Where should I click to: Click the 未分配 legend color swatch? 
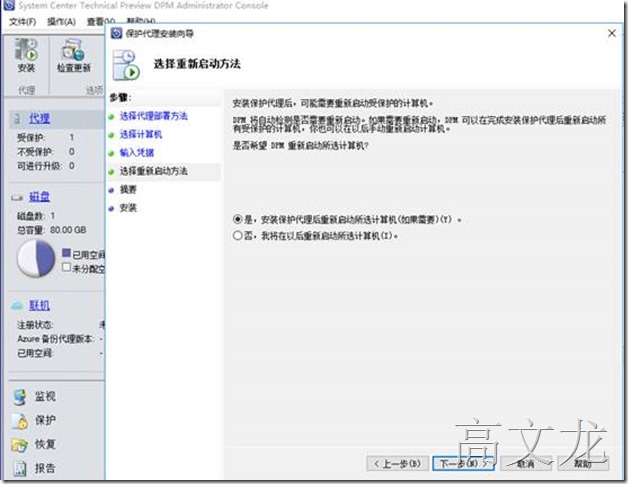point(66,267)
